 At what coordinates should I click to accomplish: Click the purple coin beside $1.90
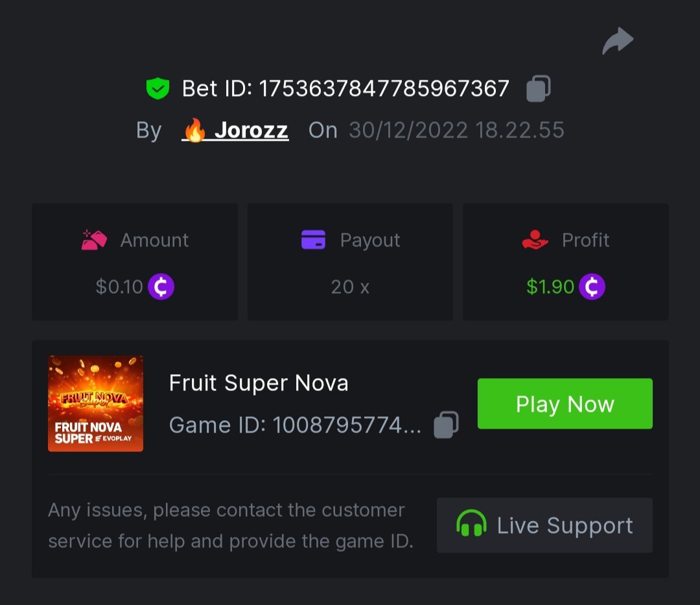click(x=592, y=287)
